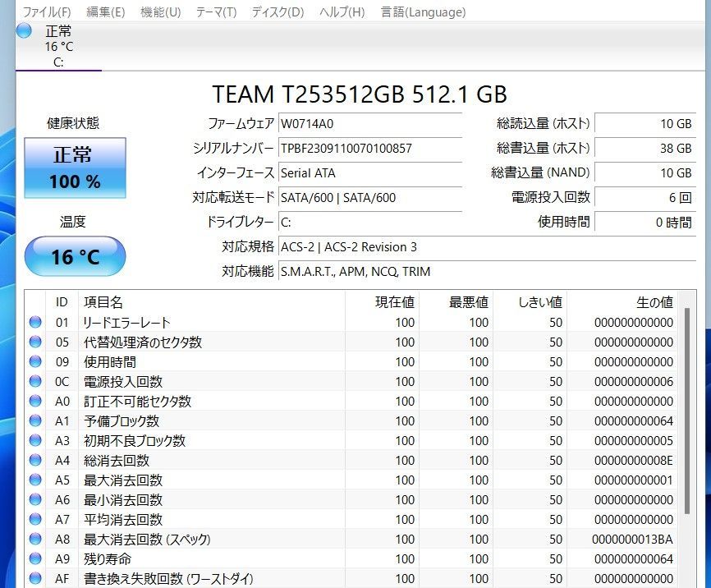The image size is (711, 588).
Task: Click the total host reads 10 GB field
Action: tap(644, 123)
